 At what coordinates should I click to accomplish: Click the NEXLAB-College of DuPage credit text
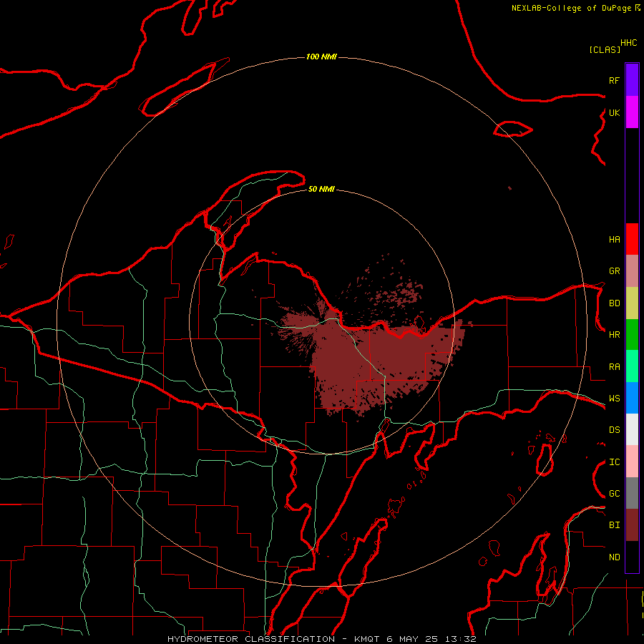click(x=571, y=8)
